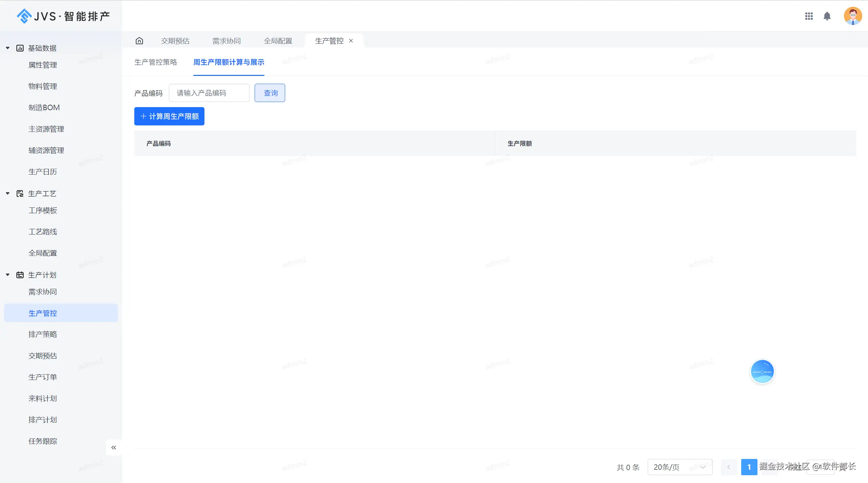Viewport: 868px width, 483px height.
Task: Click the JVS 智能排产 logo
Action: 63,16
